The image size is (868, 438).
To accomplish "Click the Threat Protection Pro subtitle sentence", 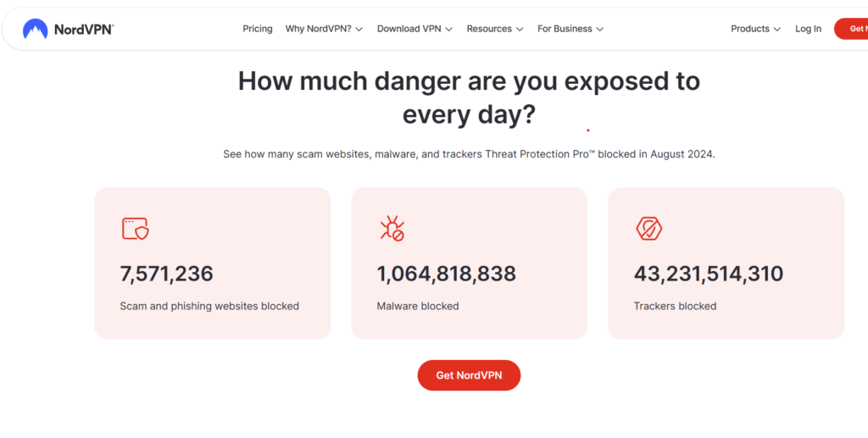I will [469, 153].
